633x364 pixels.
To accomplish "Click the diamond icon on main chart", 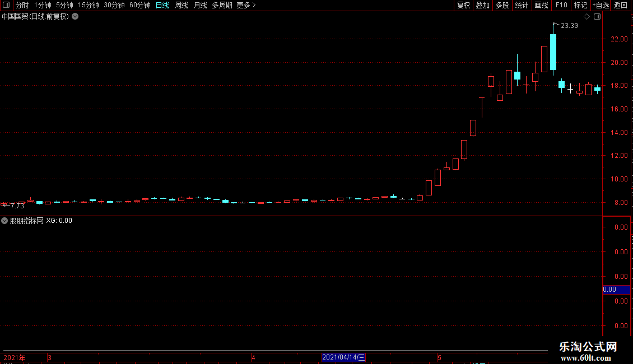I will coord(587,17).
